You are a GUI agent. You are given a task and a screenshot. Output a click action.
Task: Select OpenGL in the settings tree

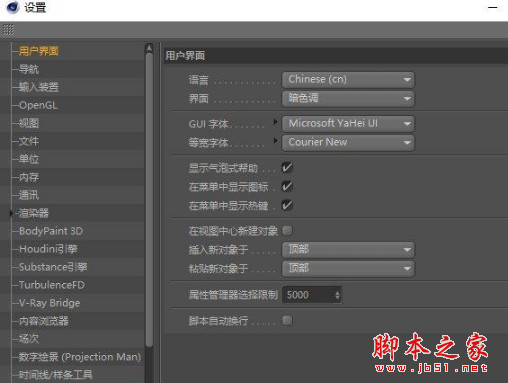tap(38, 105)
